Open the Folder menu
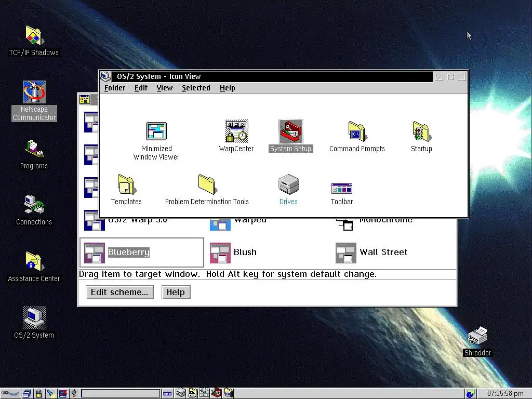This screenshot has width=532, height=399. (x=115, y=88)
